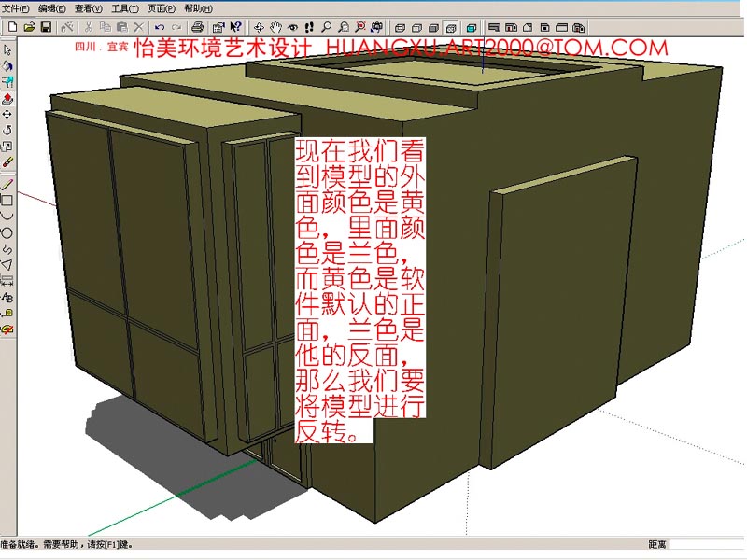
Task: Select the yellow icon with red slash
Action: (7, 329)
